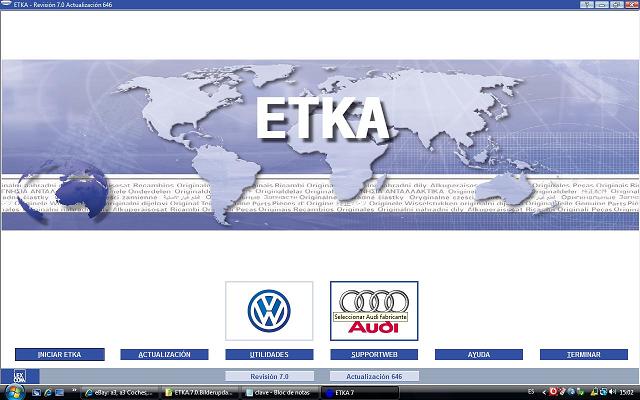Click the Revisión 7.0 label
640x400 pixels.
click(269, 376)
